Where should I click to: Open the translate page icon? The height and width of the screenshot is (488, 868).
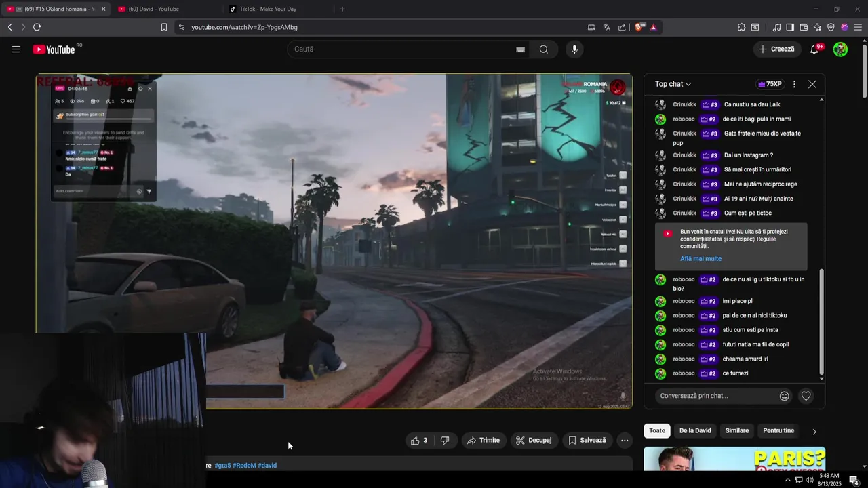(606, 27)
